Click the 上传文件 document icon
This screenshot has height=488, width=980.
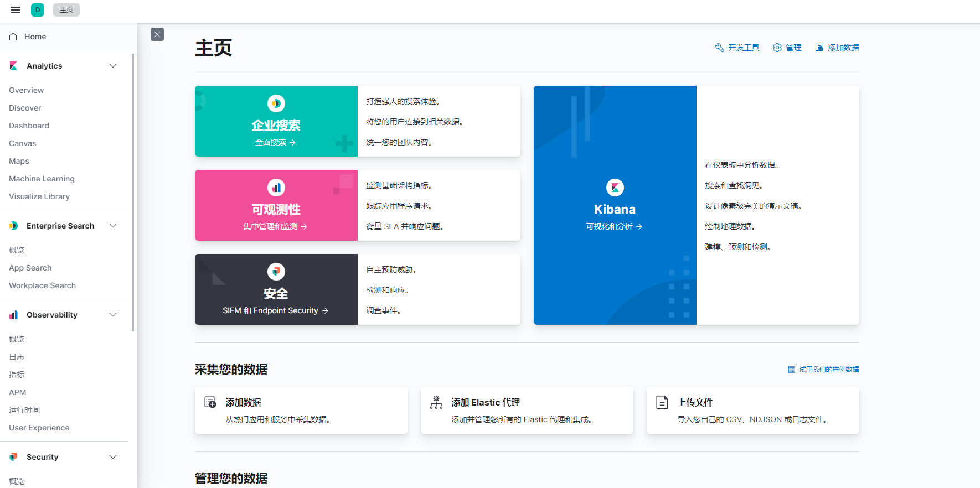pos(662,402)
